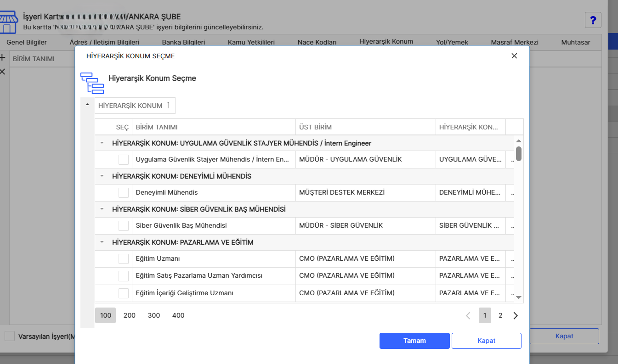618x364 pixels.
Task: Sort by Üst Birim column header
Action: coord(366,127)
